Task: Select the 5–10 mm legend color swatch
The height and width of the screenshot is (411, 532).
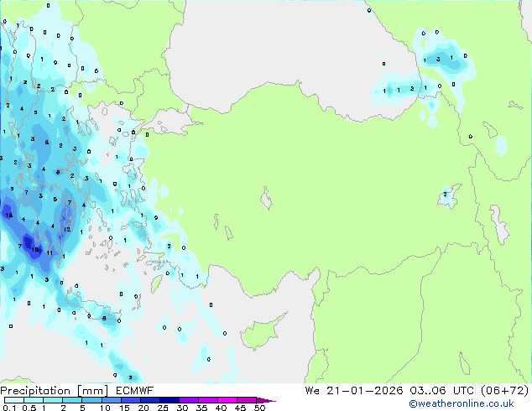Action: pyautogui.click(x=91, y=400)
